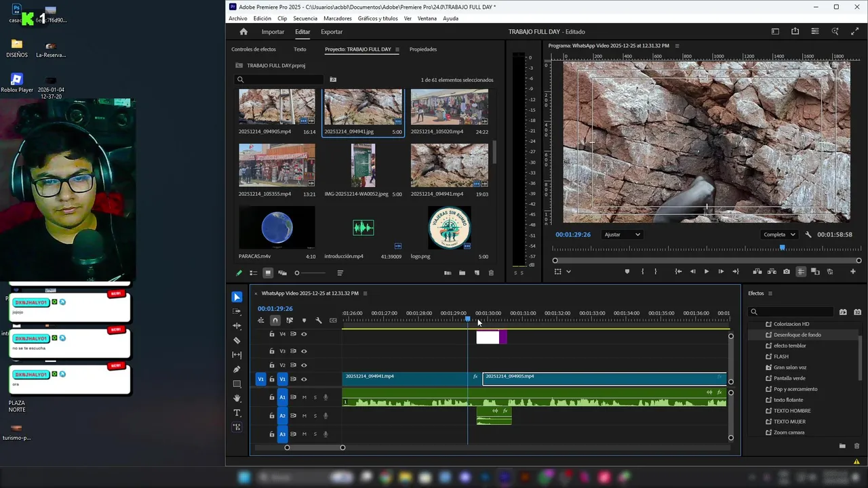Toggle snap magnet in the timeline
Screen dimensions: 868x488
tap(275, 321)
